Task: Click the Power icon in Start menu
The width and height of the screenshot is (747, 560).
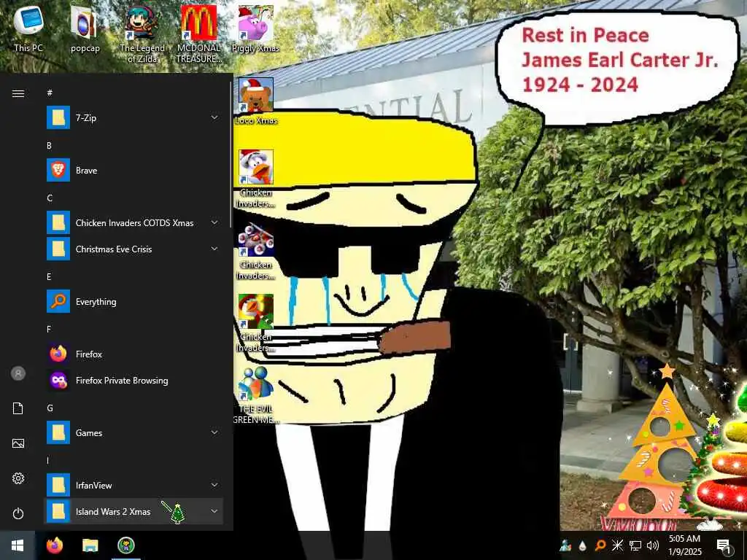Action: click(18, 513)
